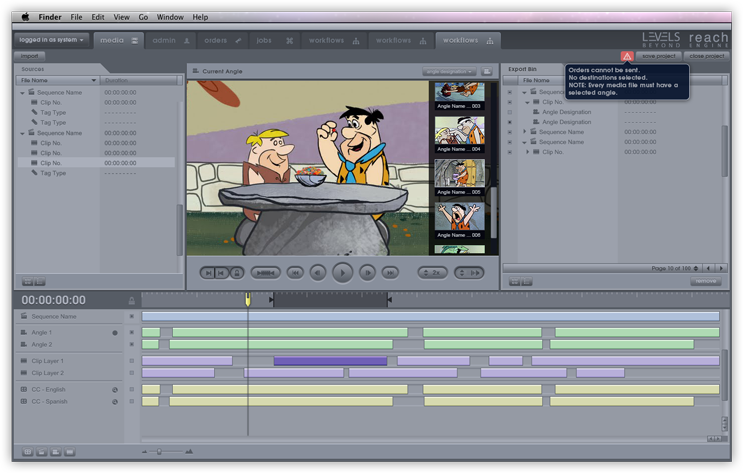Expand the collapsed Sequence Name in Export Bin
Image resolution: width=743 pixels, height=473 pixels.
pos(525,132)
